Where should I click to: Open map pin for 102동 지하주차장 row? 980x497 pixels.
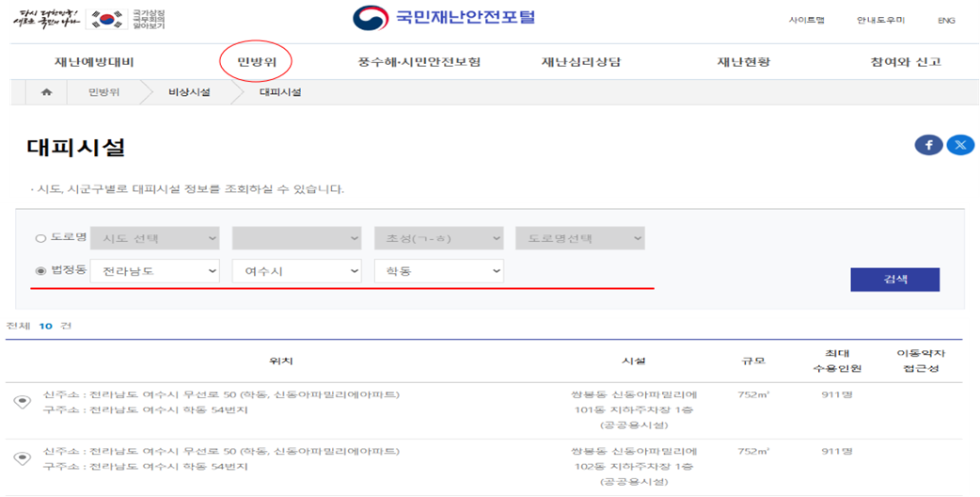pos(23,458)
